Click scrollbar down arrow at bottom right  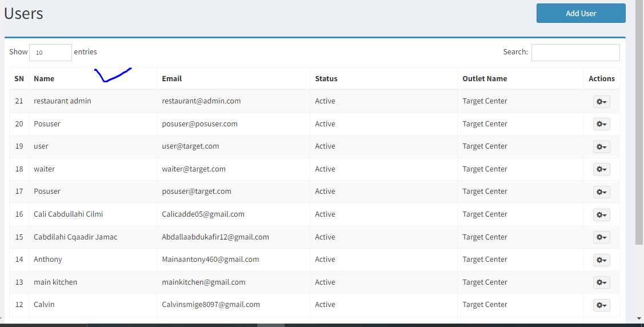[639, 318]
